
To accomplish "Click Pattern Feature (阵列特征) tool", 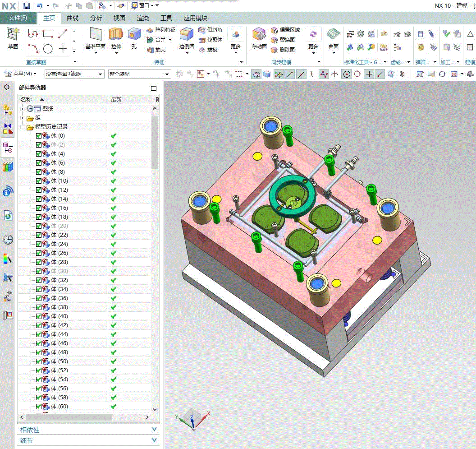I will 161,30.
